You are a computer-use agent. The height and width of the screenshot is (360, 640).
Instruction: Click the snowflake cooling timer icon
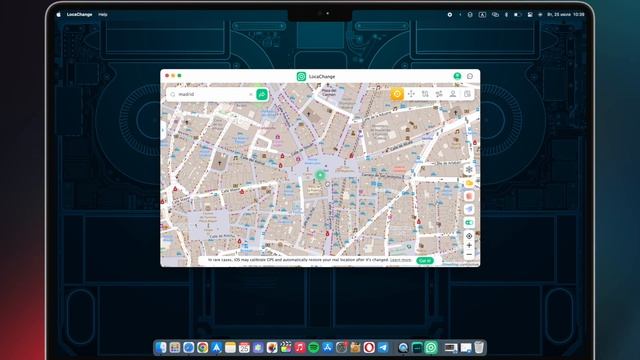click(x=469, y=169)
